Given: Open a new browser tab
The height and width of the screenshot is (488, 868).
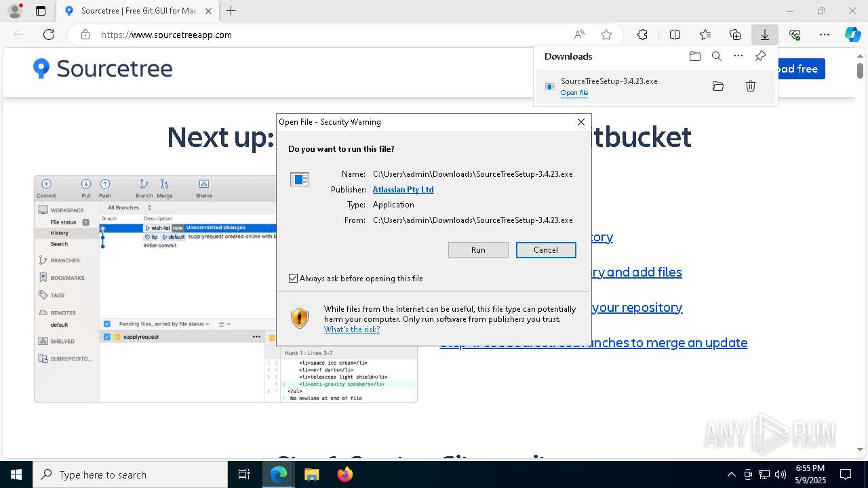Looking at the screenshot, I should tap(231, 11).
